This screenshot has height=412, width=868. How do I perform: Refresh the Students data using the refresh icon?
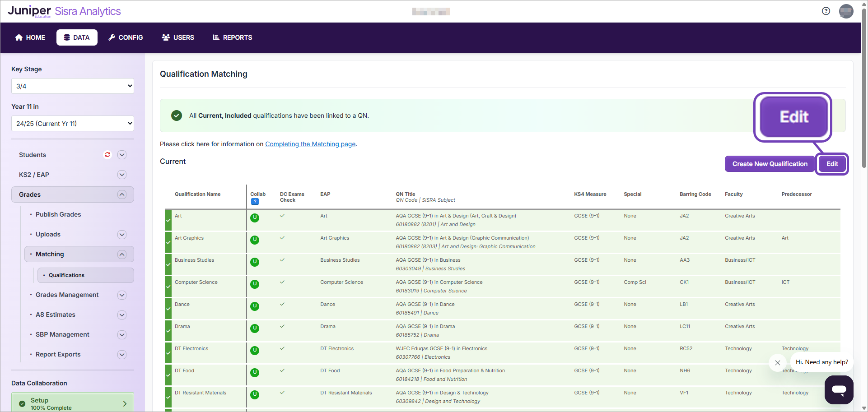point(107,155)
